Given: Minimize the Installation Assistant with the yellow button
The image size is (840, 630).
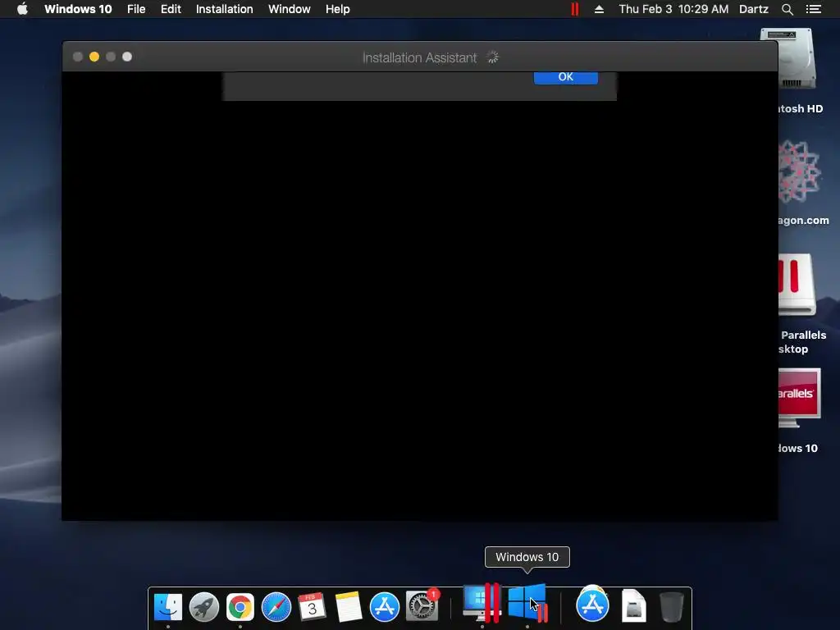Looking at the screenshot, I should pyautogui.click(x=94, y=57).
